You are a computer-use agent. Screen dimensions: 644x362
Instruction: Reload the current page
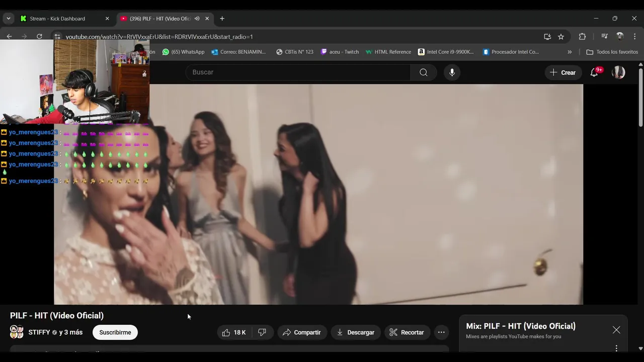click(39, 36)
